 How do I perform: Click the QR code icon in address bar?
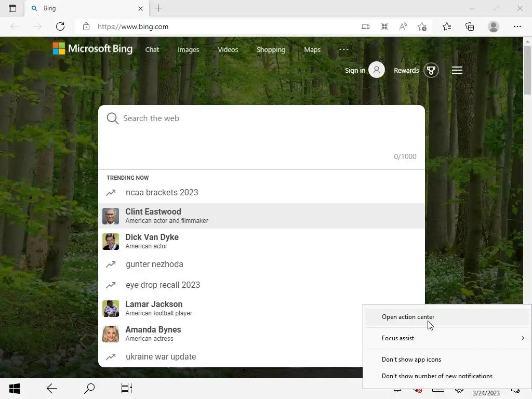pos(384,26)
